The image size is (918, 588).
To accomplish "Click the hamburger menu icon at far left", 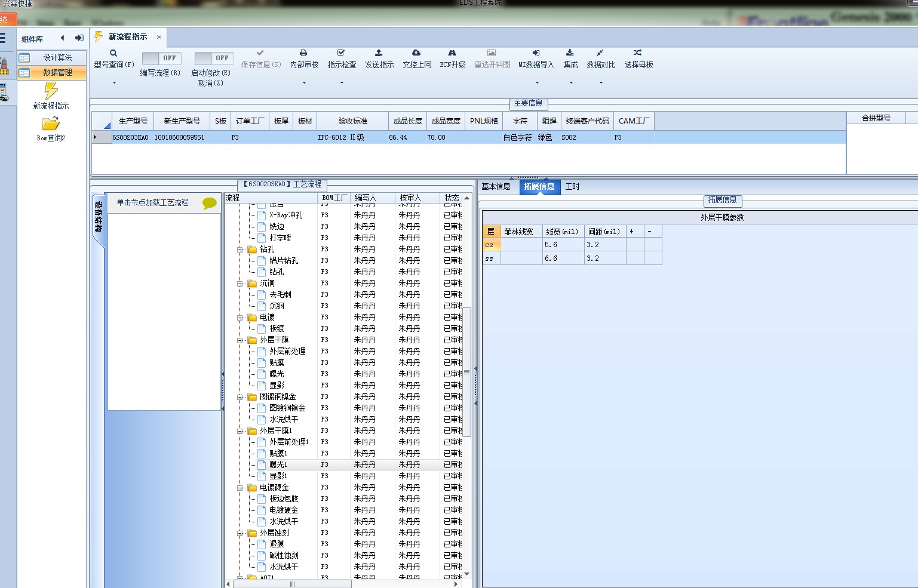I will click(2, 38).
